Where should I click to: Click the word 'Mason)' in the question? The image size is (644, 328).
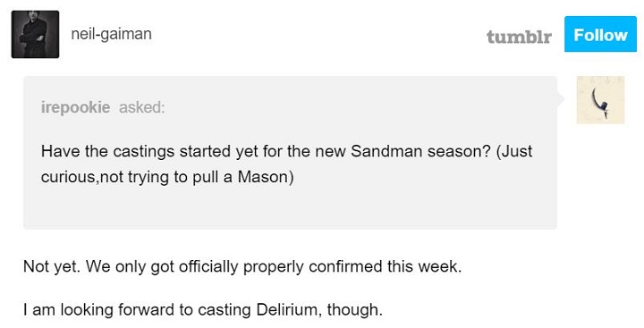point(266,177)
